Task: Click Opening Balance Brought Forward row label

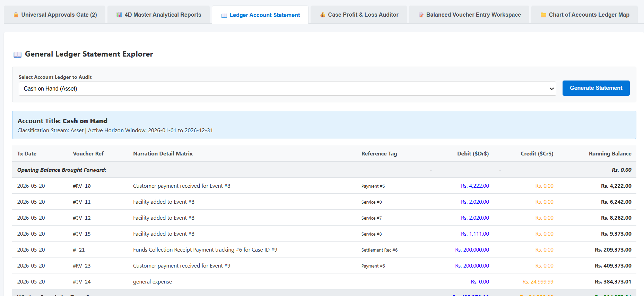Action: [62, 170]
